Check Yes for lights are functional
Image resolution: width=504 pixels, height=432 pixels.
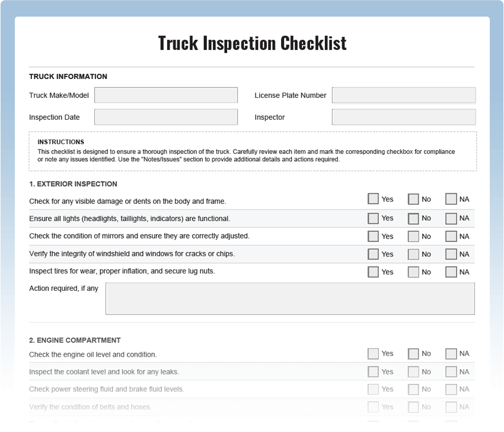click(373, 218)
